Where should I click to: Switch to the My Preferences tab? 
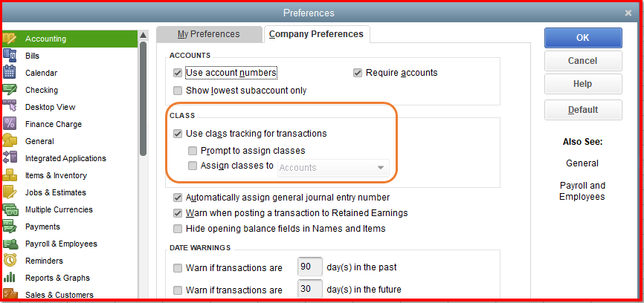tap(208, 34)
